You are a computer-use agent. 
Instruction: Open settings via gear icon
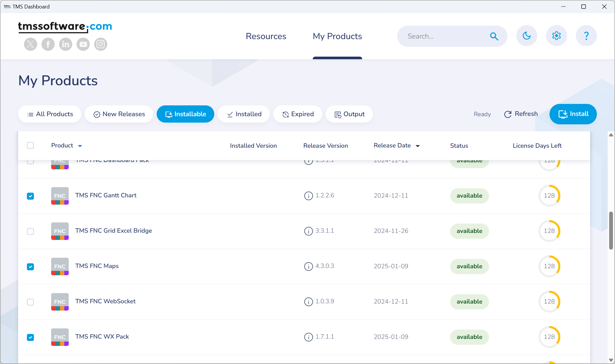click(557, 36)
